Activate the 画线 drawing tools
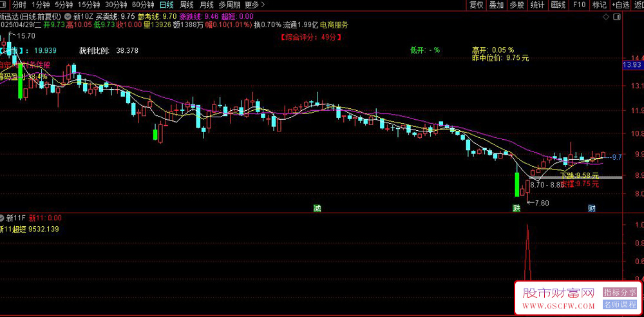Screen dimensions: 644x317 [558, 5]
